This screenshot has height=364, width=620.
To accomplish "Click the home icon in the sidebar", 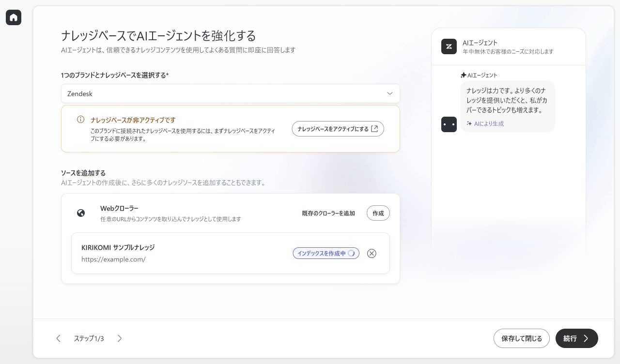I will click(14, 17).
